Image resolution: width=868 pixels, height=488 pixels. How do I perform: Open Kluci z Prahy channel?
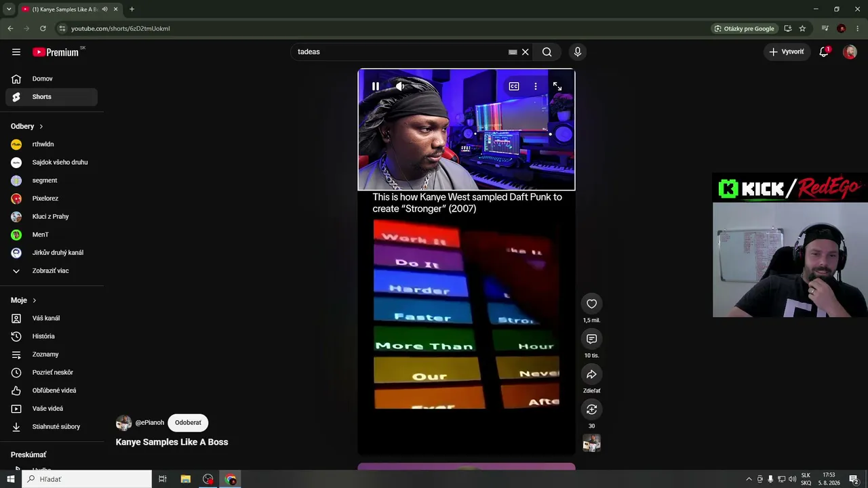coord(52,217)
